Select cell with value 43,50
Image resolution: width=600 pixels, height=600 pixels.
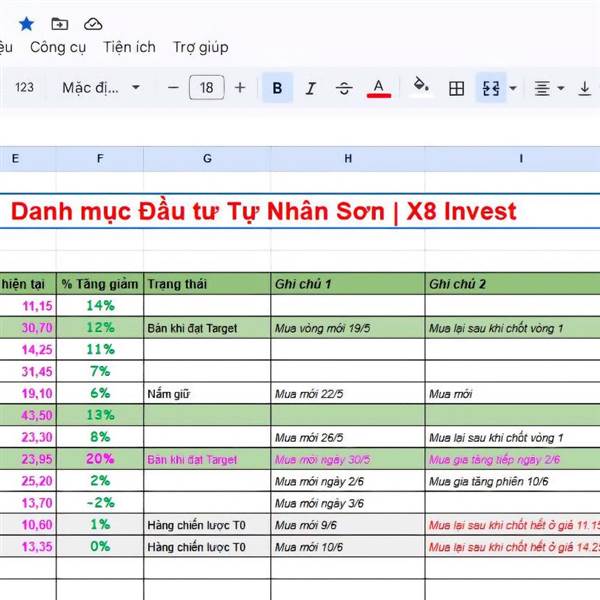click(x=28, y=415)
